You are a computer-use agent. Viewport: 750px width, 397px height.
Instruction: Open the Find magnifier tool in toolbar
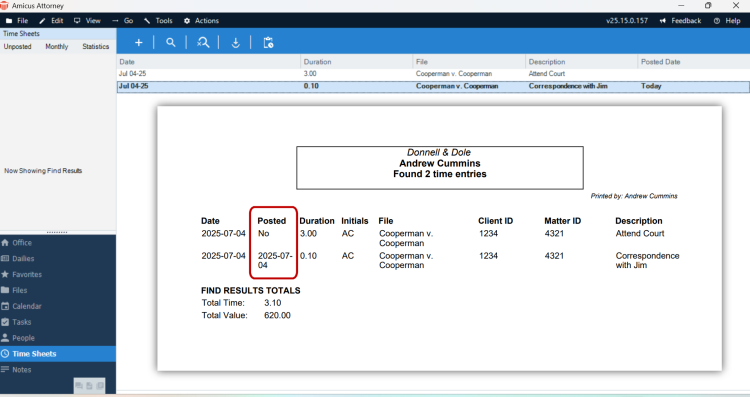click(171, 43)
